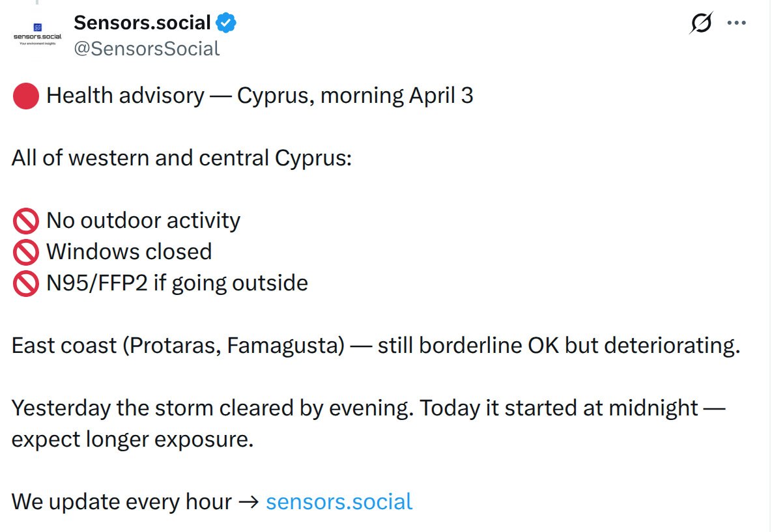Click the 'All of western and central Cyprus' line
The image size is (772, 532).
[181, 158]
